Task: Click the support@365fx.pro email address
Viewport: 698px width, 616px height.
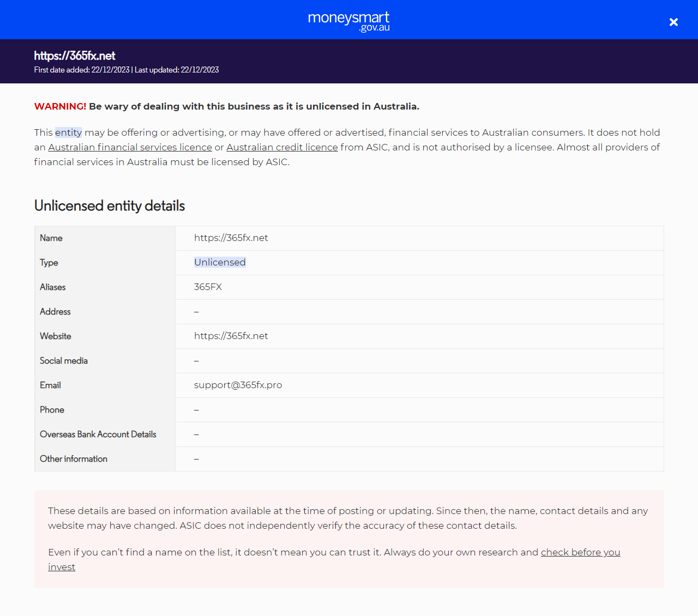Action: (x=238, y=385)
